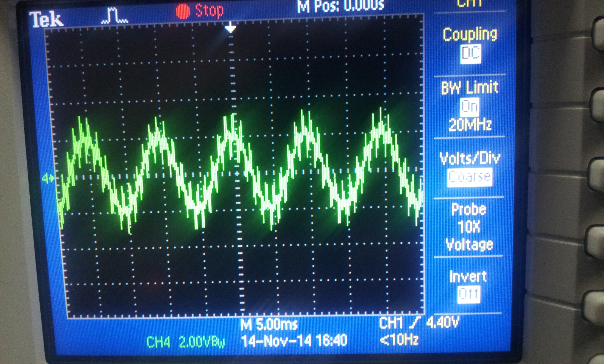This screenshot has height=364, width=604.
Task: Click the pulse trigger waveform icon
Action: [x=115, y=16]
